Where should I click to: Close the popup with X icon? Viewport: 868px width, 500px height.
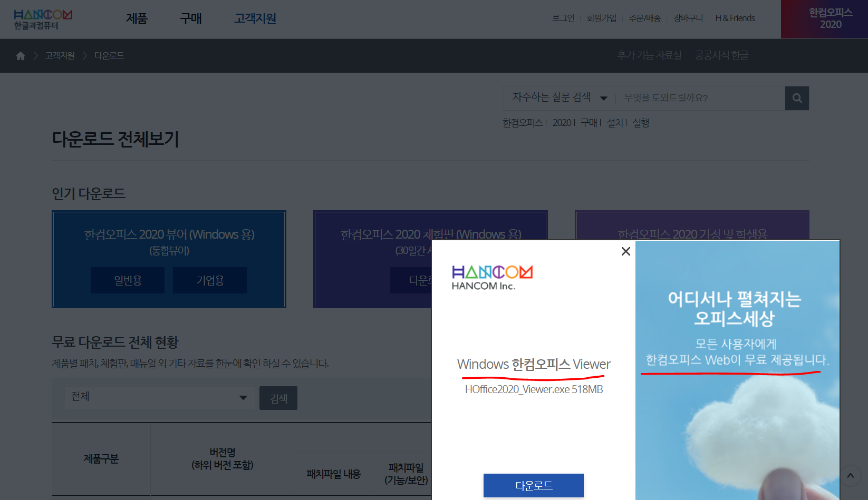coord(626,251)
